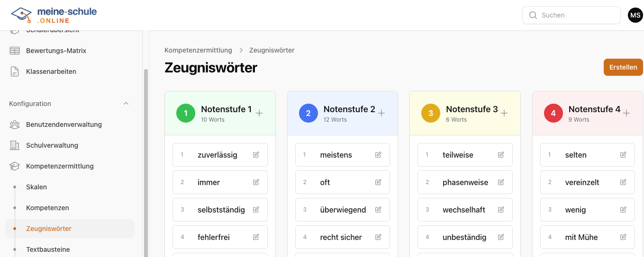Click the Notenstufe 2 heading
Screen dimensions: 644x257
349,109
